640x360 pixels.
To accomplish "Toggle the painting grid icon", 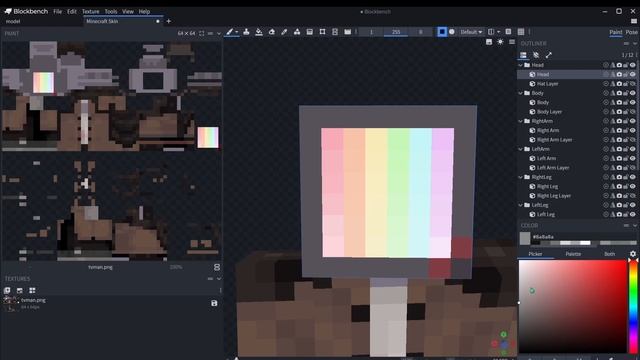I will click(x=521, y=32).
